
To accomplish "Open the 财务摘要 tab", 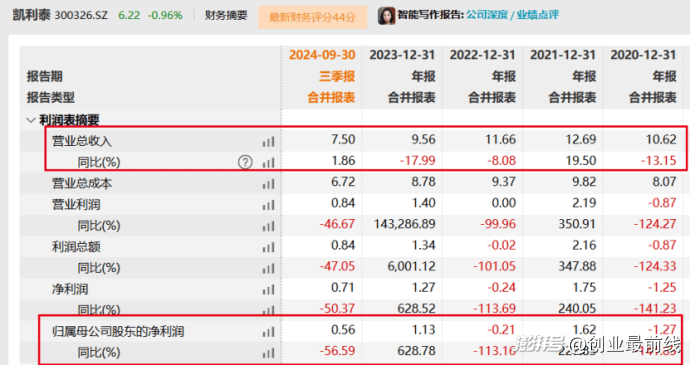I will (x=226, y=15).
